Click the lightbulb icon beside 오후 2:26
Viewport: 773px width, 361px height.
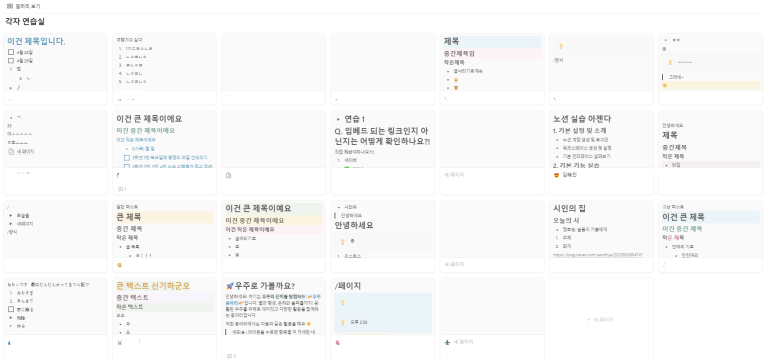[343, 322]
